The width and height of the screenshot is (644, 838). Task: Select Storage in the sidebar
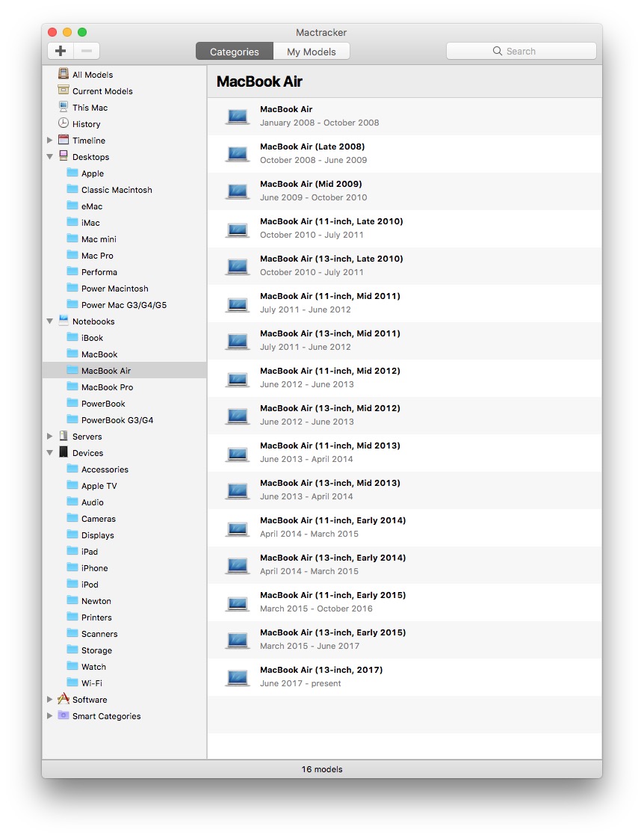tap(125, 650)
